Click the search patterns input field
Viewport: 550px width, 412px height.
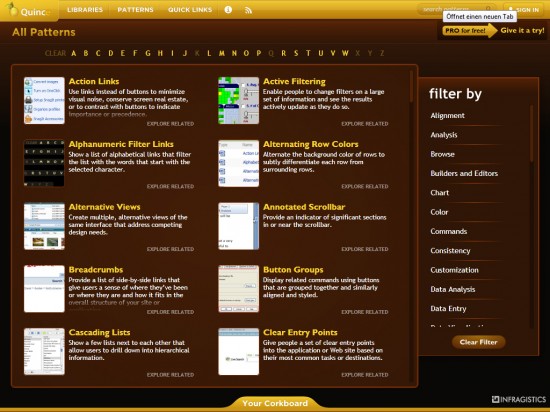tap(452, 9)
